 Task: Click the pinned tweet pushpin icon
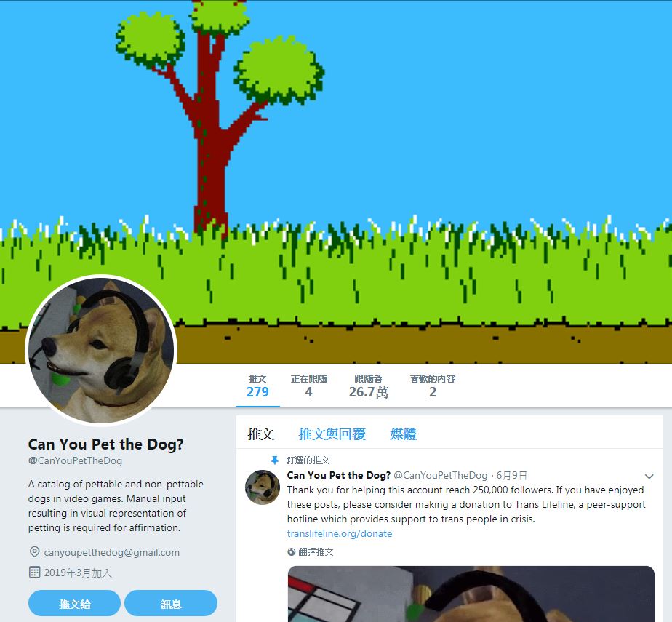pos(275,460)
